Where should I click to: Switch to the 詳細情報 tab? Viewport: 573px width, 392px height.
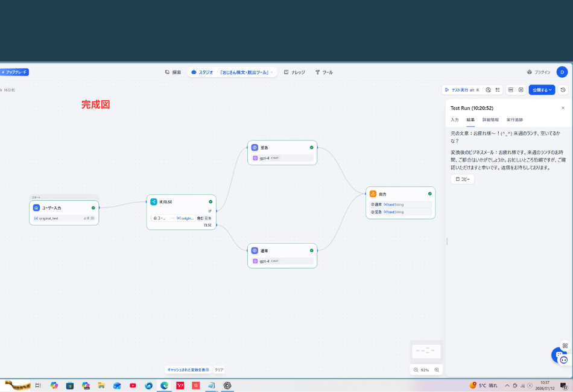tap(490, 119)
